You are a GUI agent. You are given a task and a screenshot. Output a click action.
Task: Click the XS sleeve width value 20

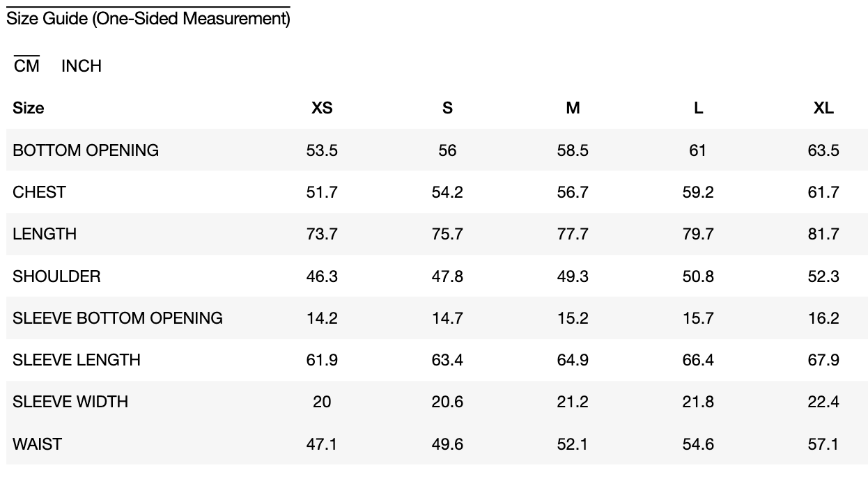(x=322, y=402)
